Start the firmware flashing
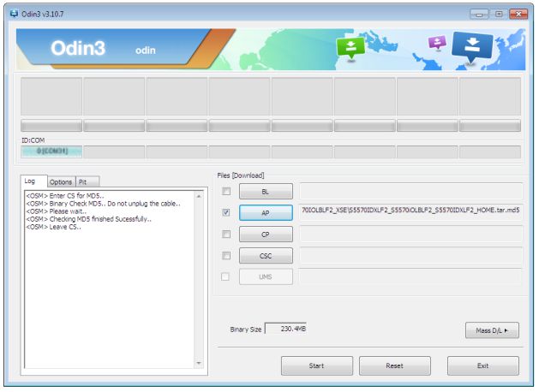This screenshot has width=539, height=392. point(316,365)
